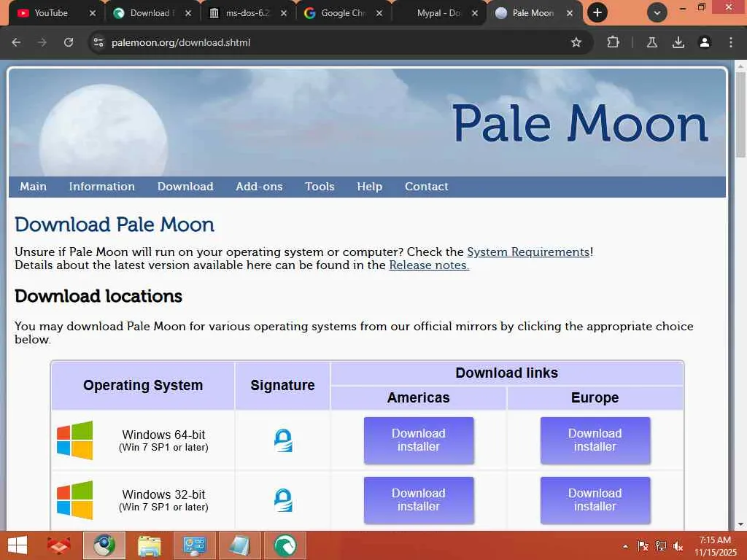
Task: Open the notepad-like taskbar icon
Action: coord(240,545)
